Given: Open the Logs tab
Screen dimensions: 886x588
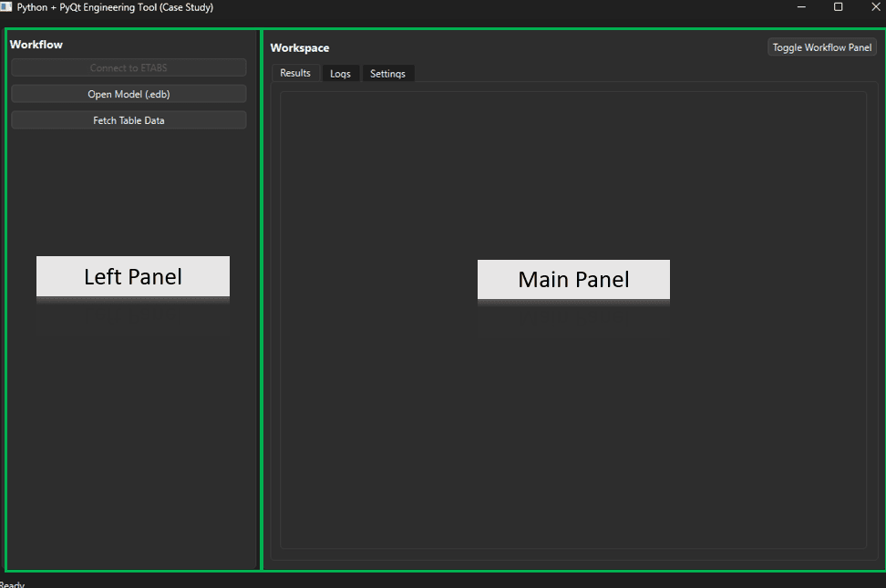Looking at the screenshot, I should pos(340,74).
